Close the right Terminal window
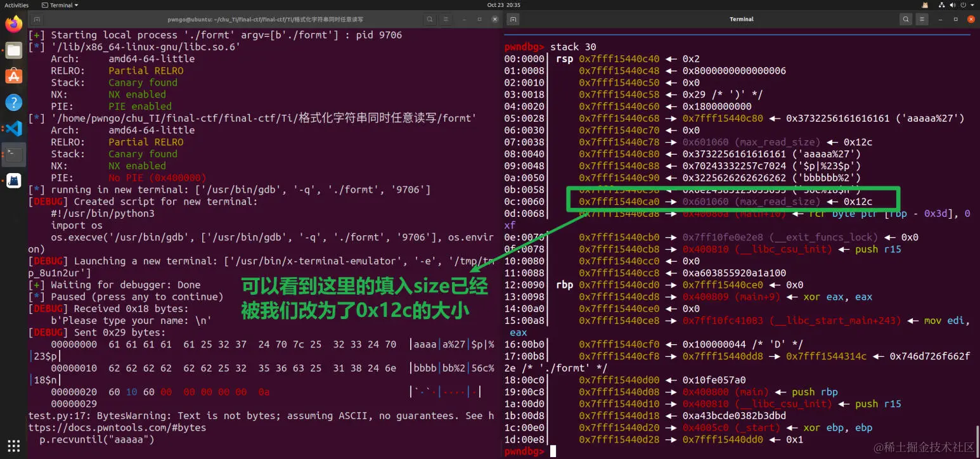The height and width of the screenshot is (459, 980). tap(970, 20)
